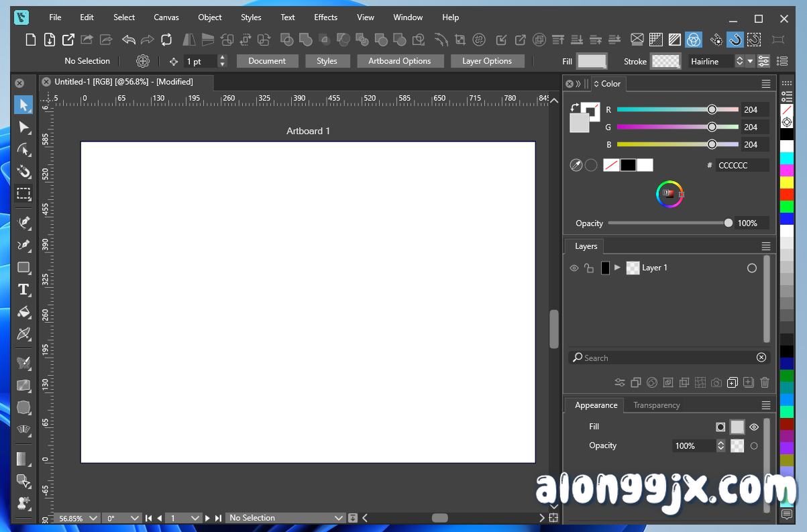Select the Rectangle tool
The width and height of the screenshot is (807, 532).
pos(23,268)
